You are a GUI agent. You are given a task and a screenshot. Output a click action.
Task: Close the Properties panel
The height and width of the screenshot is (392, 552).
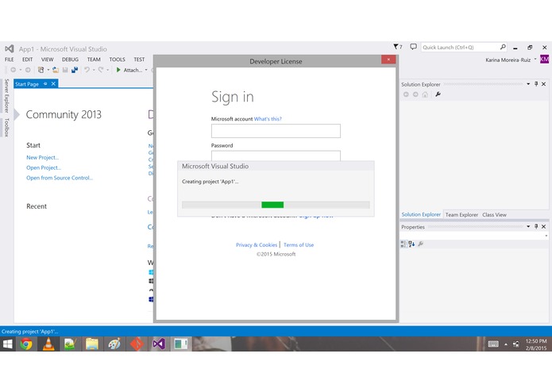(543, 226)
